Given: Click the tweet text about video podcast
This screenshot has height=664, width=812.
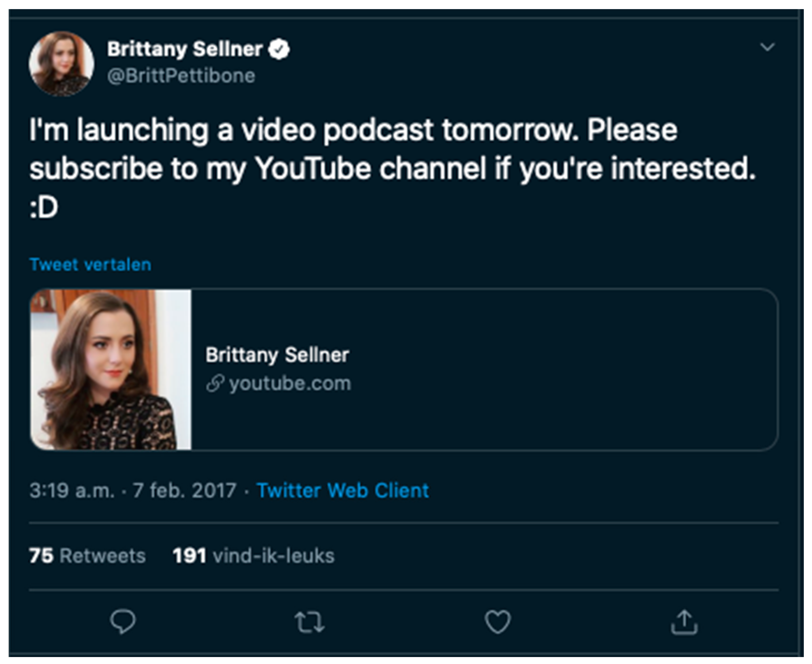Looking at the screenshot, I should (392, 168).
